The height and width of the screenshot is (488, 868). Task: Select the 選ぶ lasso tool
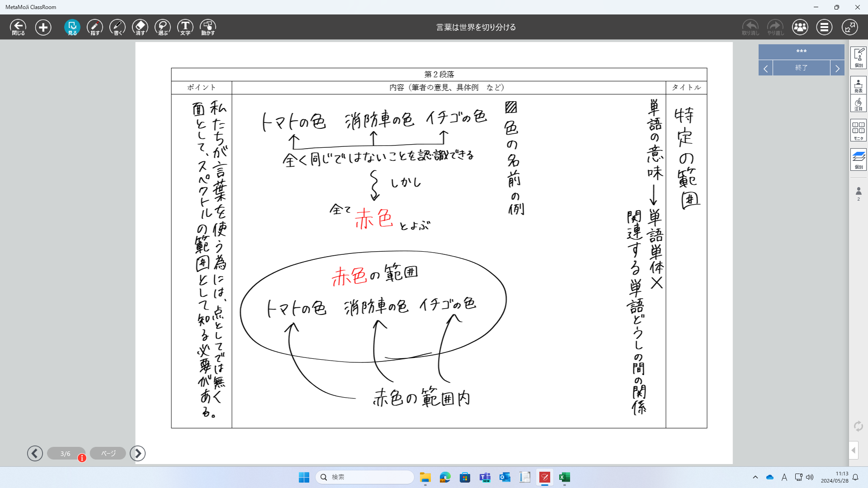point(163,27)
